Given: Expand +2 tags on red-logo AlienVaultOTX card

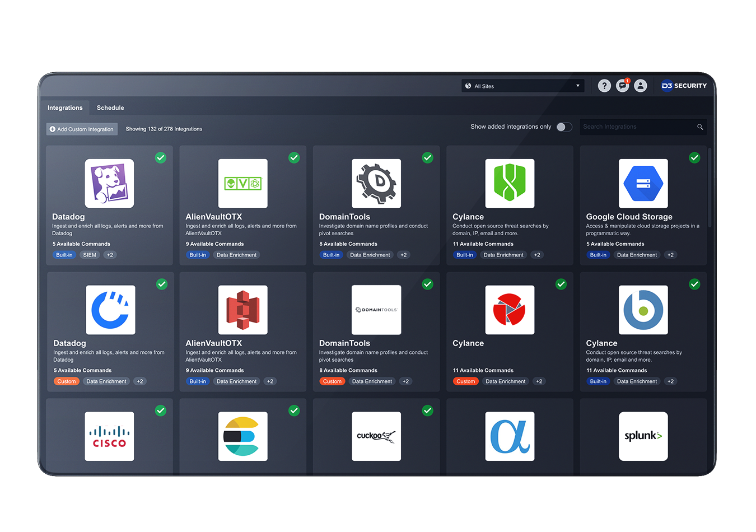Looking at the screenshot, I should [270, 381].
